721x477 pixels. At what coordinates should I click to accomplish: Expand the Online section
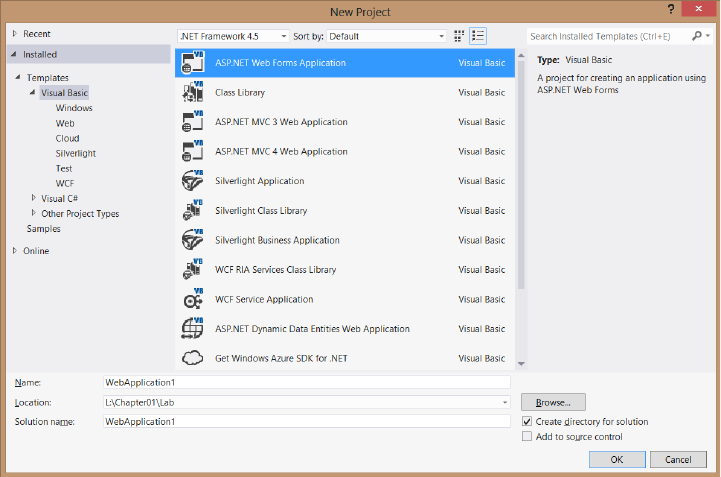tap(15, 251)
